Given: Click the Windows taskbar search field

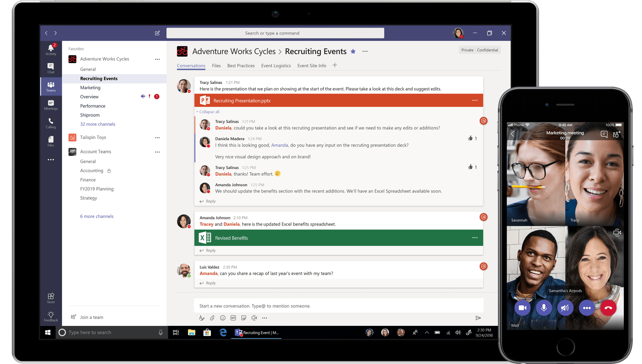Looking at the screenshot, I should coord(112,333).
